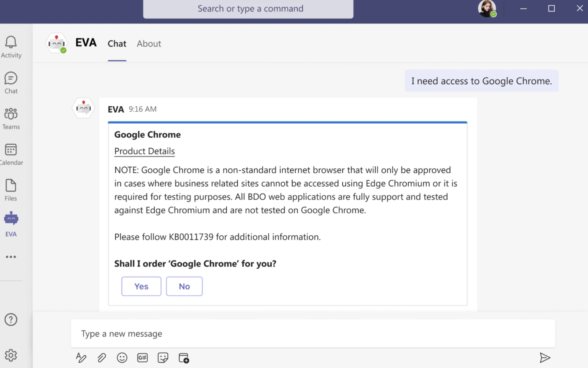Click the Google Chrome card title
The width and height of the screenshot is (588, 368).
pos(147,134)
